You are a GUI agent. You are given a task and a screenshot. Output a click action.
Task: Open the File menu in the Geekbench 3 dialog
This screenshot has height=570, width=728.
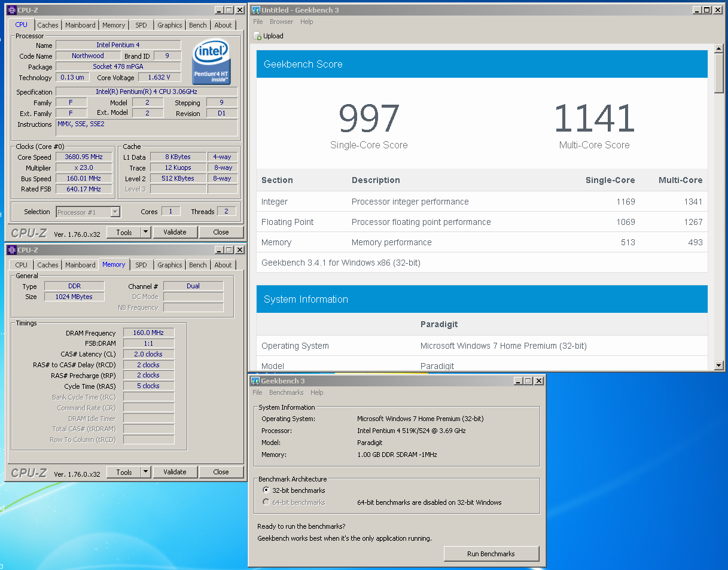click(258, 392)
